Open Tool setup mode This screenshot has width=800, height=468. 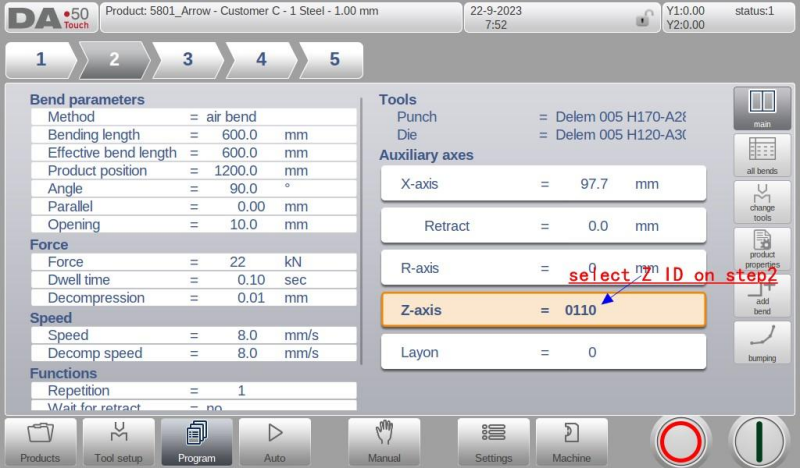click(118, 442)
